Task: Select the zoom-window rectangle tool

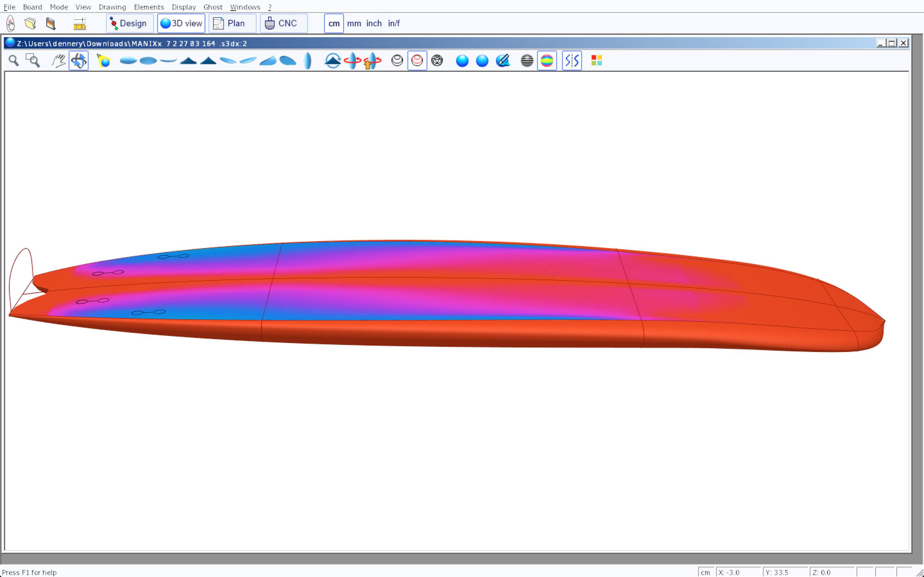Action: (33, 61)
